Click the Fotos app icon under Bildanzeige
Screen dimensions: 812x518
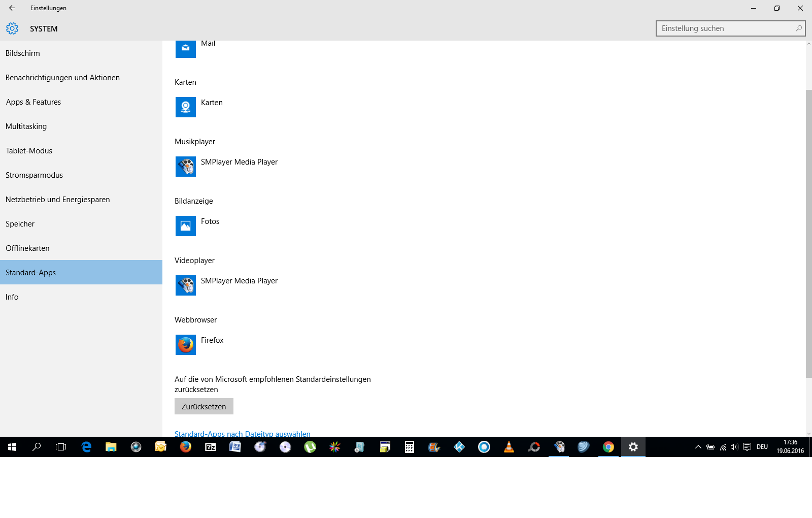(186, 226)
